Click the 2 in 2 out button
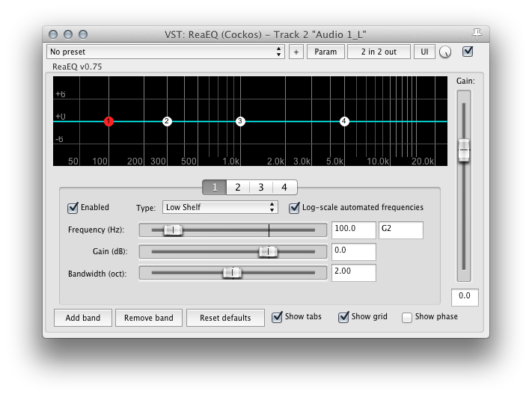Viewport: 532px width, 397px height. pyautogui.click(x=379, y=52)
